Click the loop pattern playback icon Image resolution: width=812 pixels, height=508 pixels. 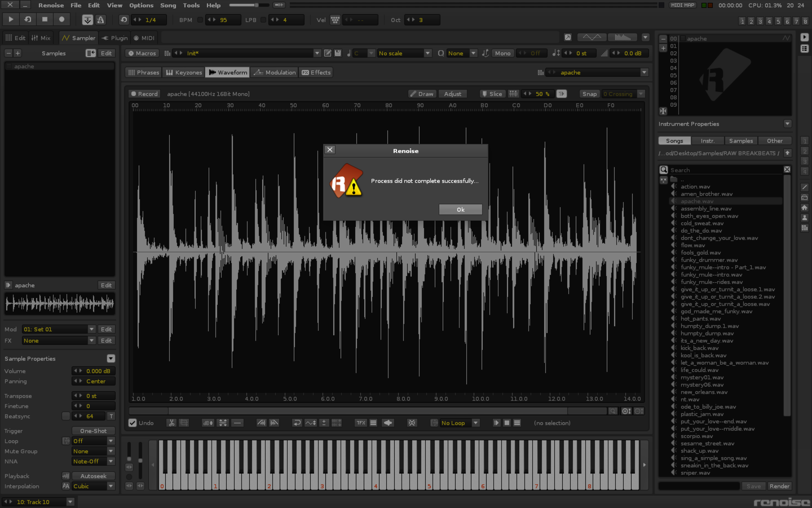point(28,19)
